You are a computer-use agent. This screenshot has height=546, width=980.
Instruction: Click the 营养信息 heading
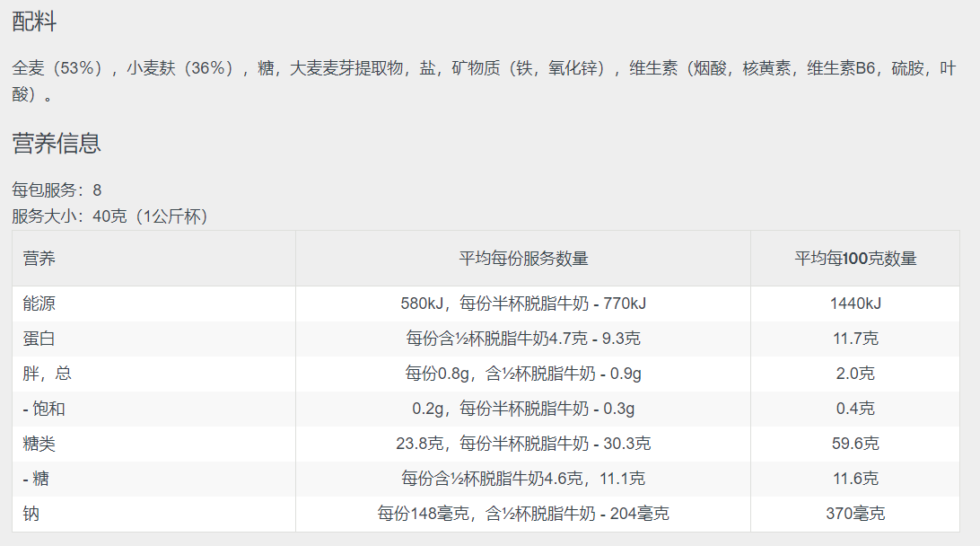pos(57,143)
